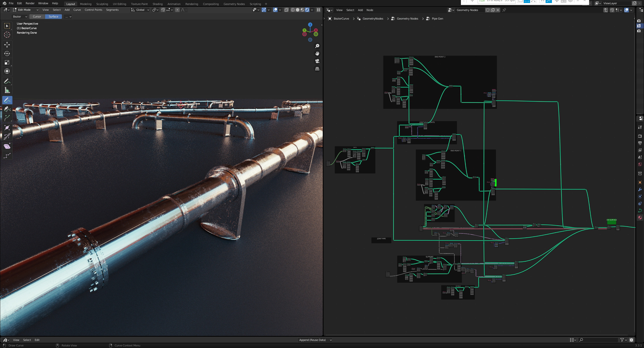644x348 pixels.
Task: Activate the Rotate tool
Action: (7, 54)
